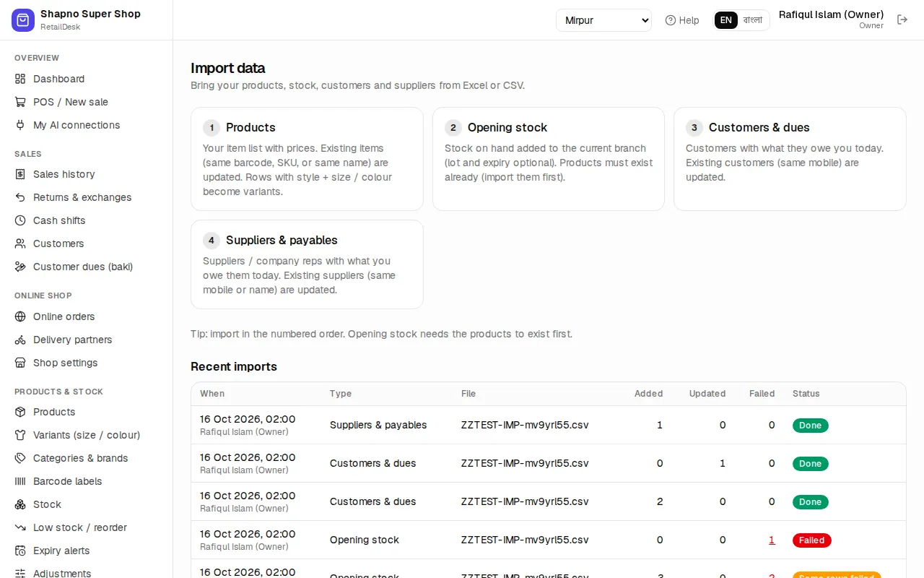Click the Help link in header
This screenshot has height=578, width=924.
click(682, 20)
